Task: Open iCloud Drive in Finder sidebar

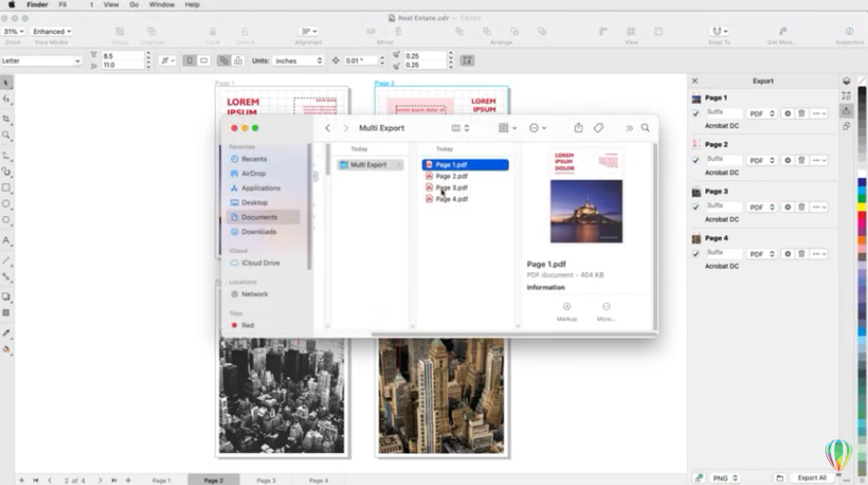Action: [x=263, y=263]
